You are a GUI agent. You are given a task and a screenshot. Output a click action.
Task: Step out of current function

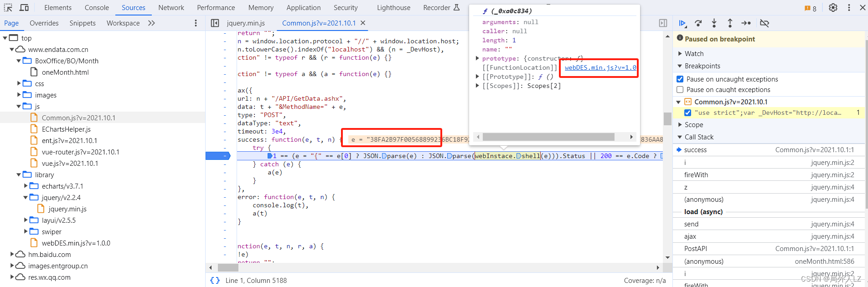point(730,23)
